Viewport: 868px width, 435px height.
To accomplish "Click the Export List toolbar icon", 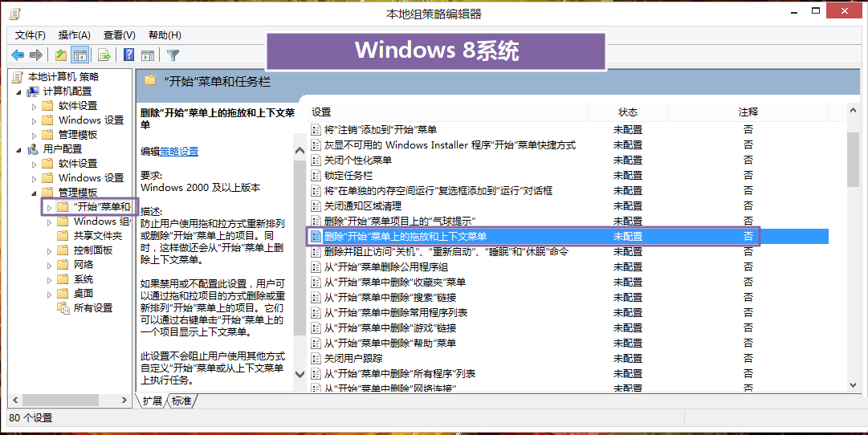I will pos(104,55).
